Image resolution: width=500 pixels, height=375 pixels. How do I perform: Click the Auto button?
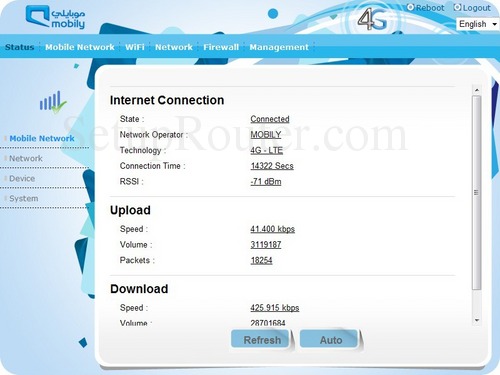click(x=329, y=340)
